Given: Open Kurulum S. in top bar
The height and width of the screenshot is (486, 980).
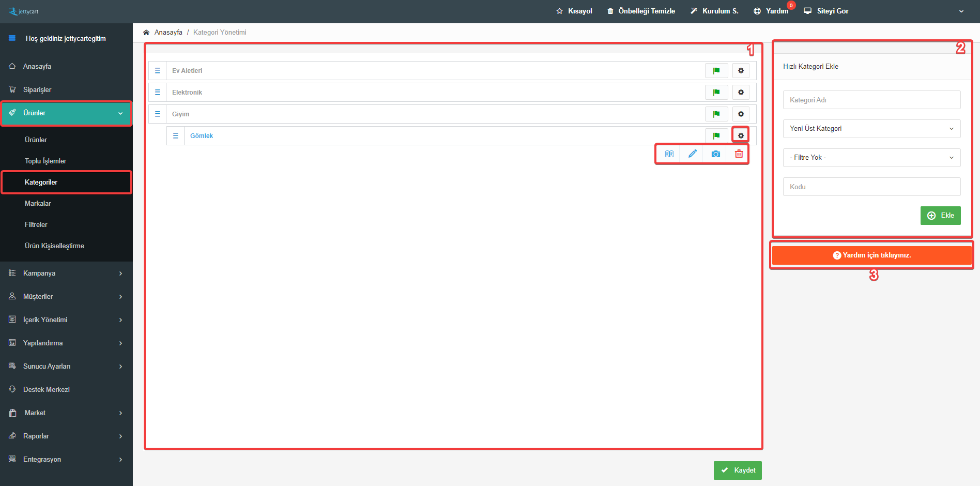Looking at the screenshot, I should (x=714, y=11).
